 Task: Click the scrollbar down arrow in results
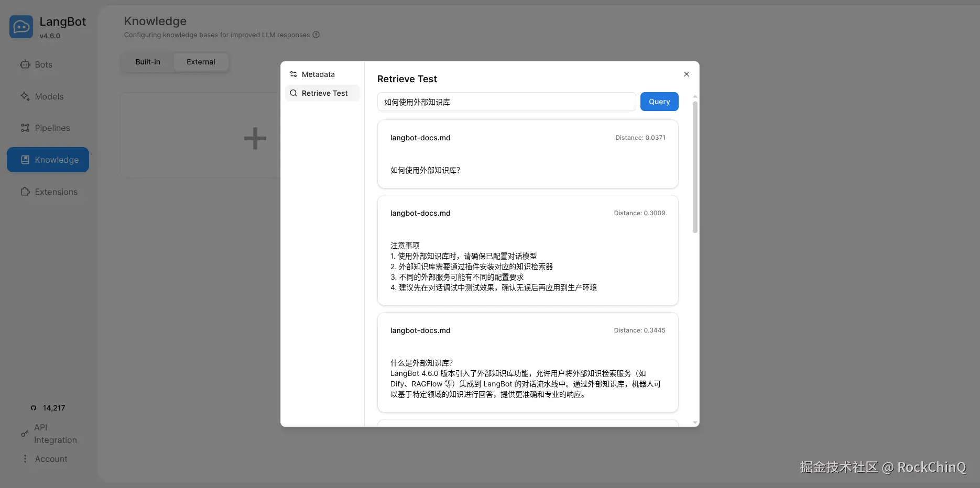pyautogui.click(x=695, y=423)
